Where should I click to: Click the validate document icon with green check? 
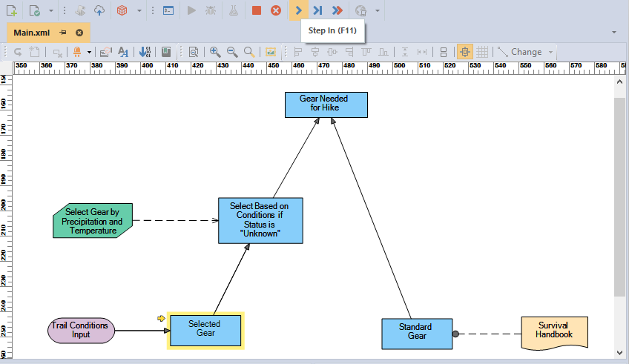(35, 10)
